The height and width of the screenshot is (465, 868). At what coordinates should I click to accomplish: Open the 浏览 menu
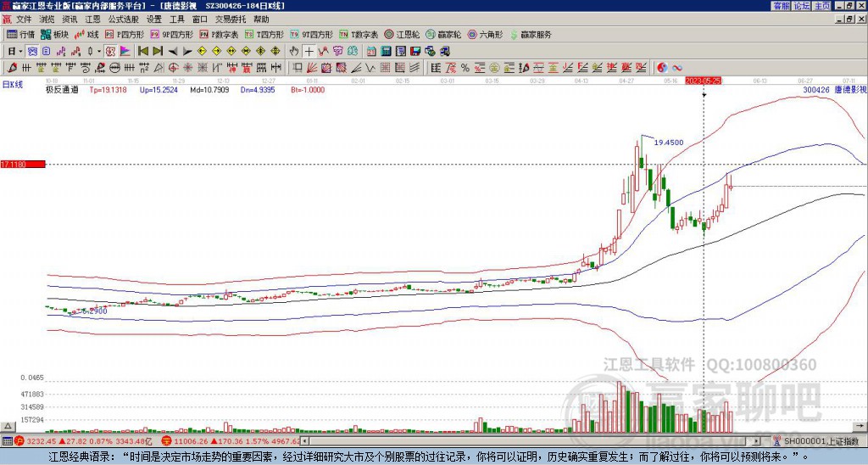pos(47,20)
